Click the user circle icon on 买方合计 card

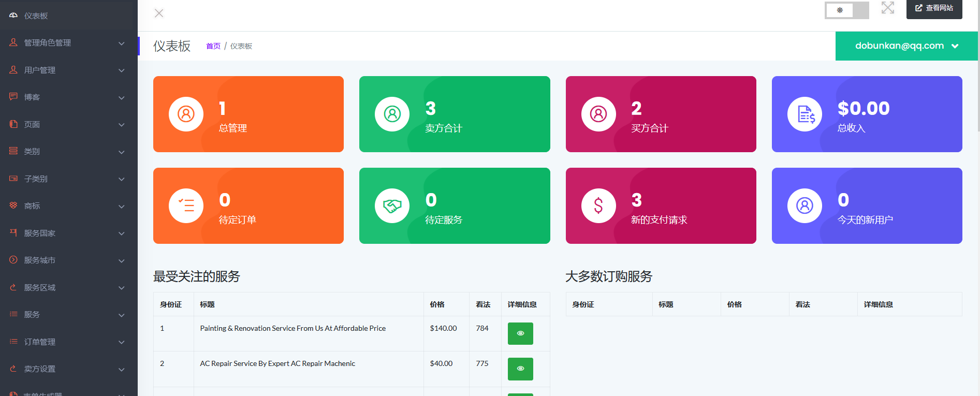598,114
